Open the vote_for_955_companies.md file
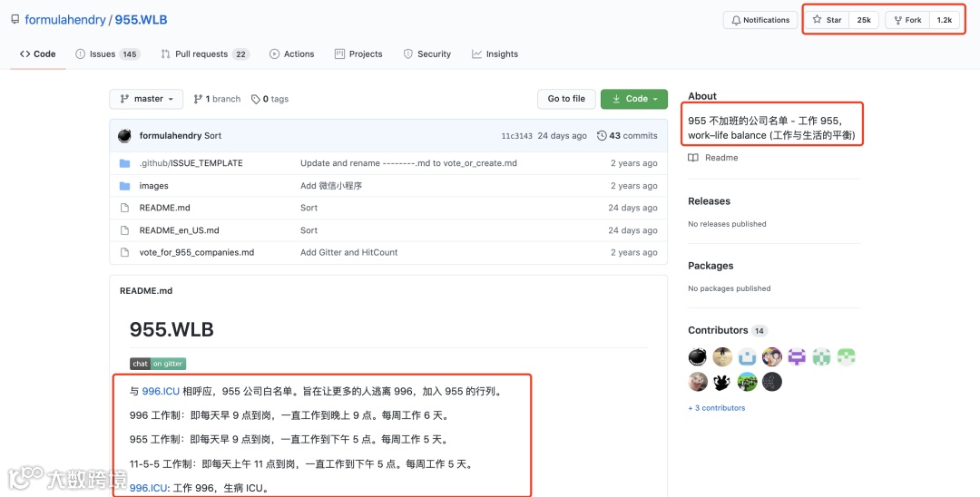 pyautogui.click(x=197, y=252)
